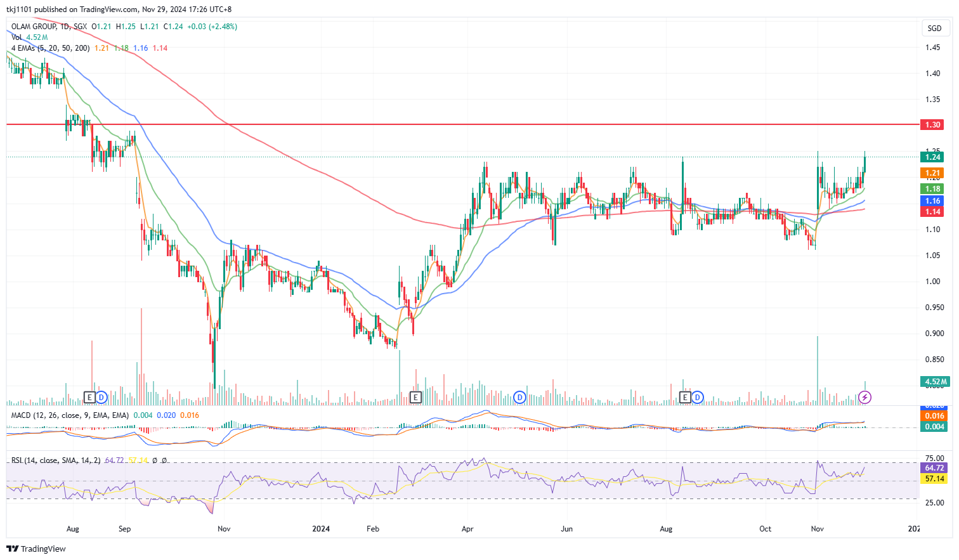
Task: Click the red 1.14 EMA price tag
Action: (932, 212)
